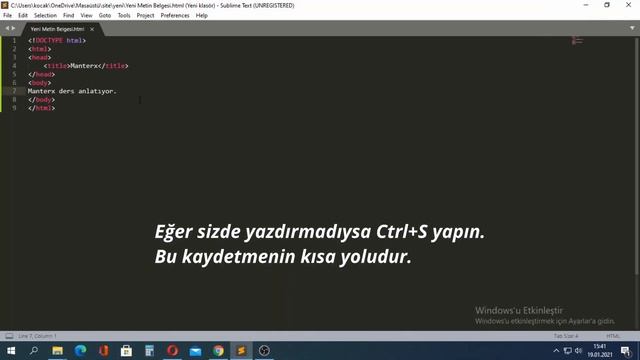Open the Edit menu

23,16
